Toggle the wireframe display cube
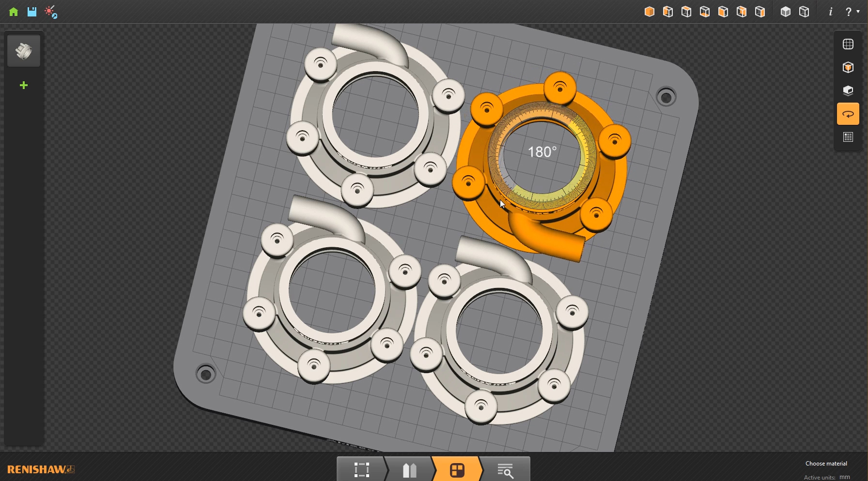The image size is (868, 481). (x=804, y=12)
